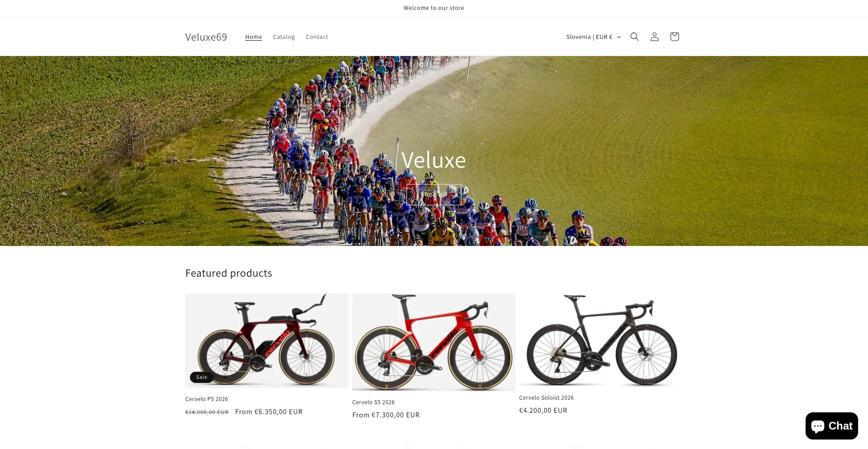The image size is (868, 449).
Task: Open the account login icon
Action: [654, 37]
